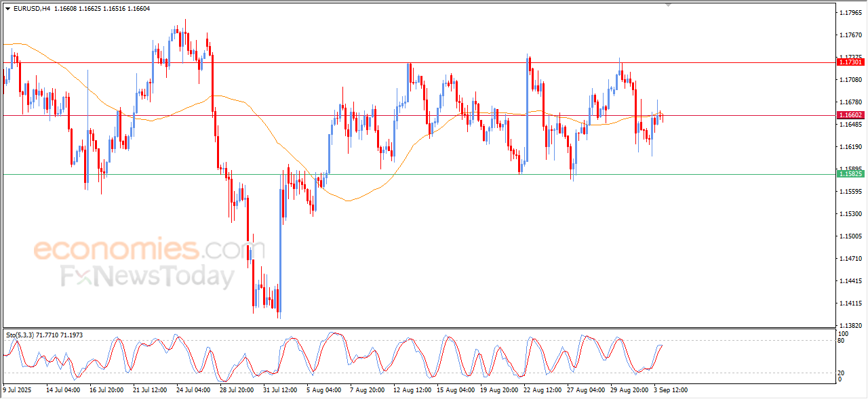This screenshot has height=399, width=868.
Task: Click the 7 Aug 20:00 date label
Action: tap(367, 390)
